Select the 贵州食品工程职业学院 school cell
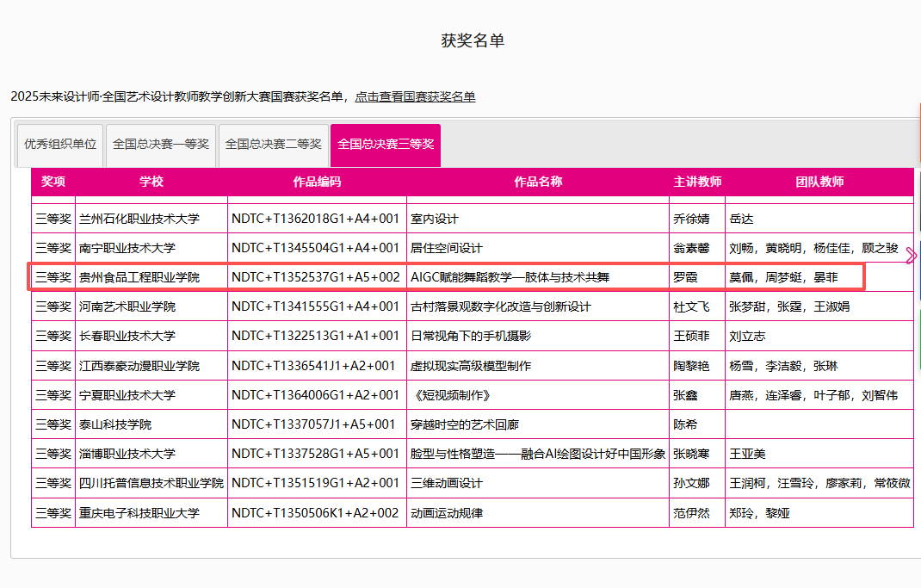Image resolution: width=921 pixels, height=588 pixels. click(139, 277)
